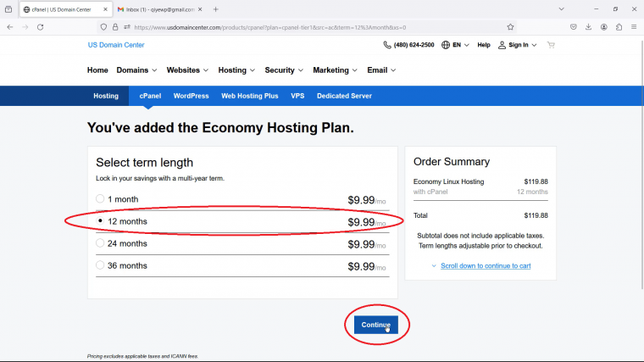The height and width of the screenshot is (362, 644).
Task: Expand the Hosting main menu
Action: [236, 70]
